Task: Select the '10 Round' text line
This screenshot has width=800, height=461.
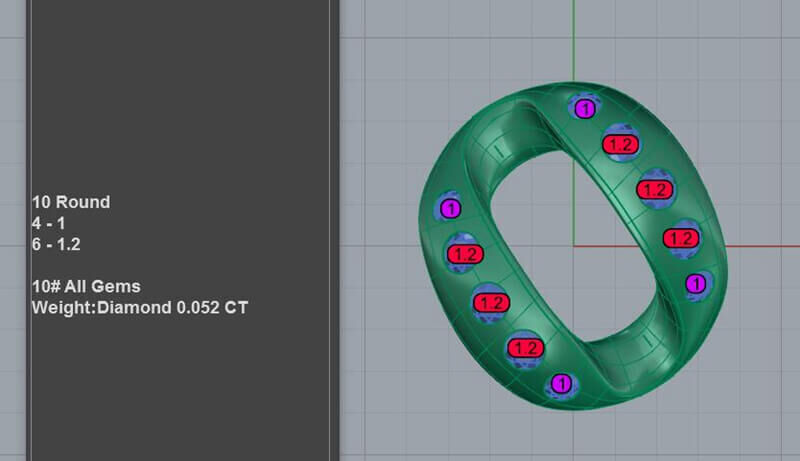Action: pos(71,202)
